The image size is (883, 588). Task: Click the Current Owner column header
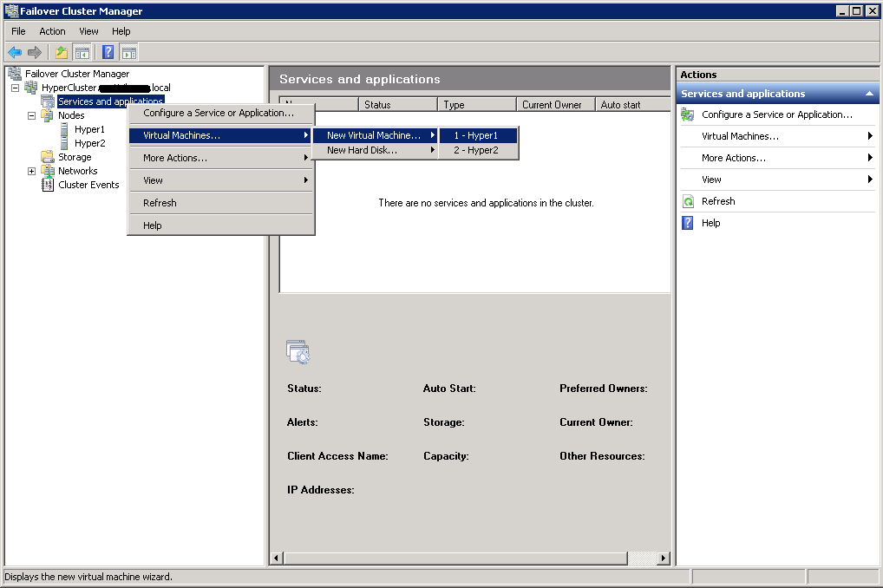click(552, 105)
